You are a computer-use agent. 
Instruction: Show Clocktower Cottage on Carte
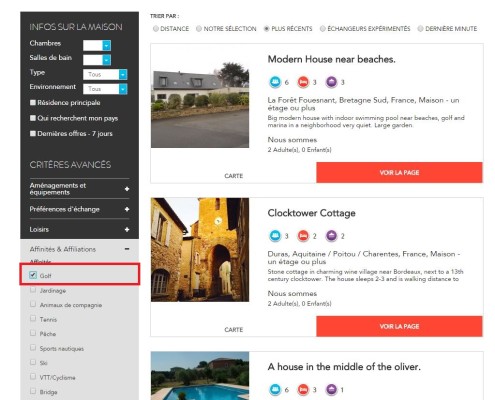pos(233,330)
